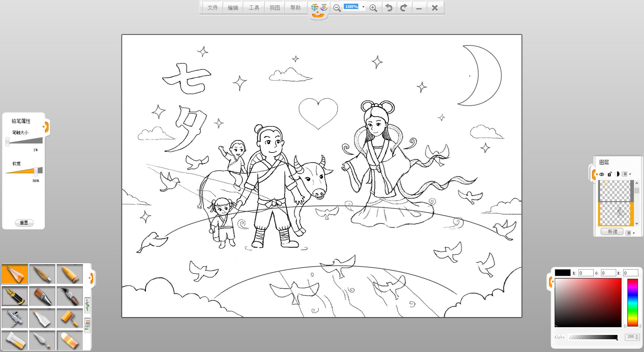Undo the last stroke
Image resolution: width=644 pixels, height=352 pixels.
click(x=389, y=8)
